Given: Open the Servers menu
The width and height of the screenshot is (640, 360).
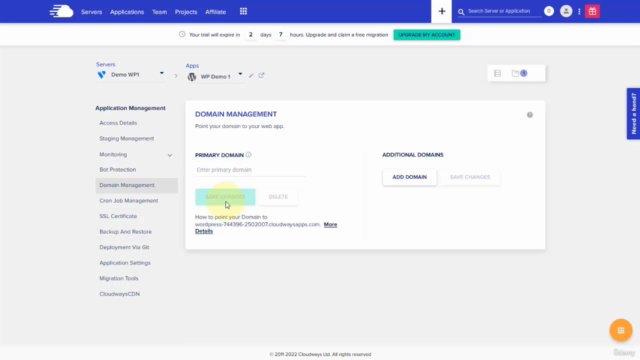Looking at the screenshot, I should [x=91, y=12].
